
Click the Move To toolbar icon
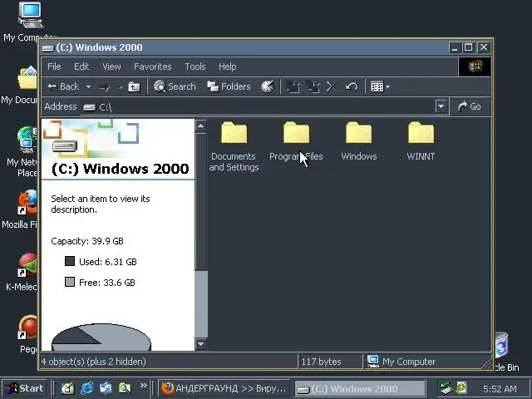[x=293, y=86]
